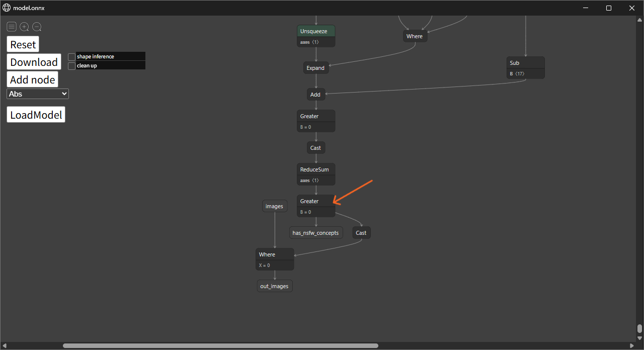Click the vertical scrollbar down arrow
Screen dimensions: 644x350
[639, 338]
